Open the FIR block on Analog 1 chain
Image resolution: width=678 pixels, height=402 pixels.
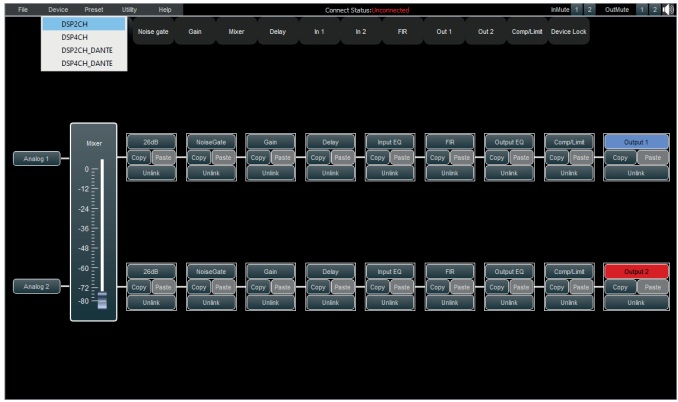449,142
